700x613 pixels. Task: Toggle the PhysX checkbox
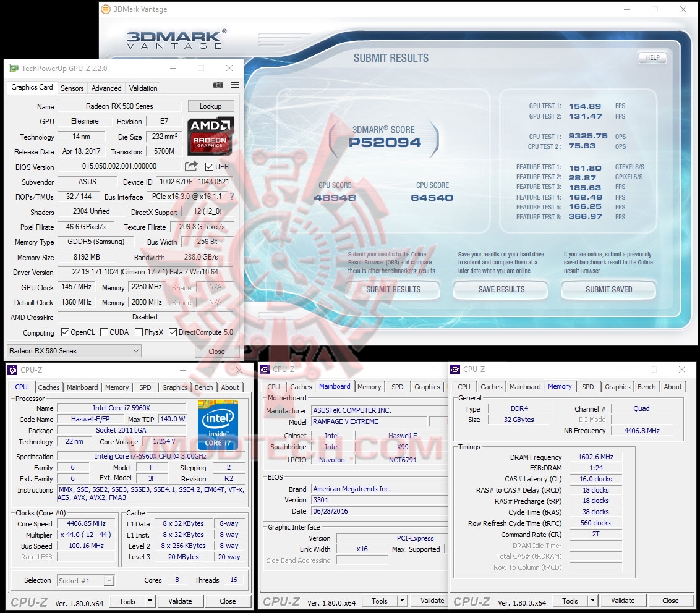point(139,332)
